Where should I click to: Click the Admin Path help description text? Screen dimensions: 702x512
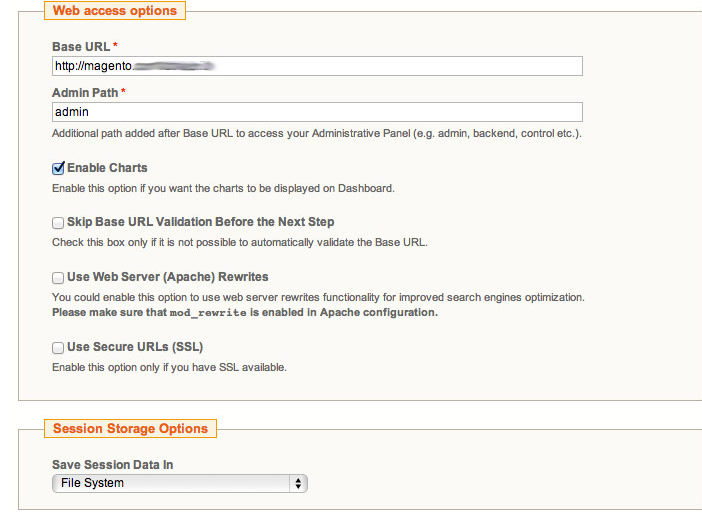[x=317, y=133]
